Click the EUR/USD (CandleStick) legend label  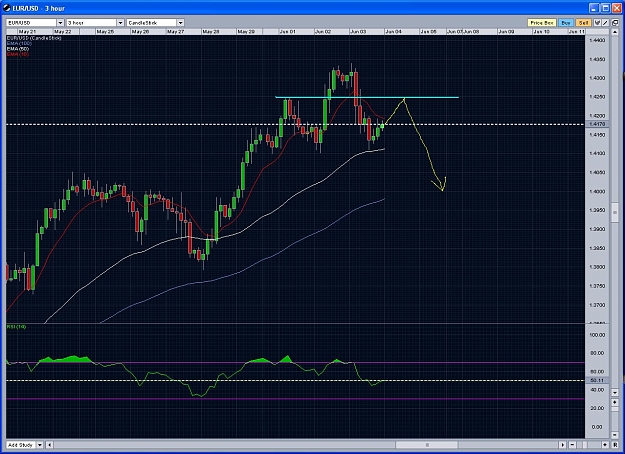tap(34, 38)
